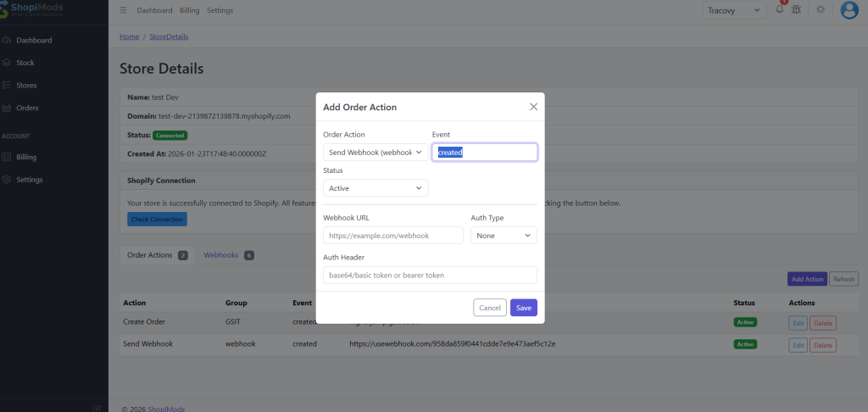868x412 pixels.
Task: Click the Webhook URL input field
Action: (x=392, y=235)
